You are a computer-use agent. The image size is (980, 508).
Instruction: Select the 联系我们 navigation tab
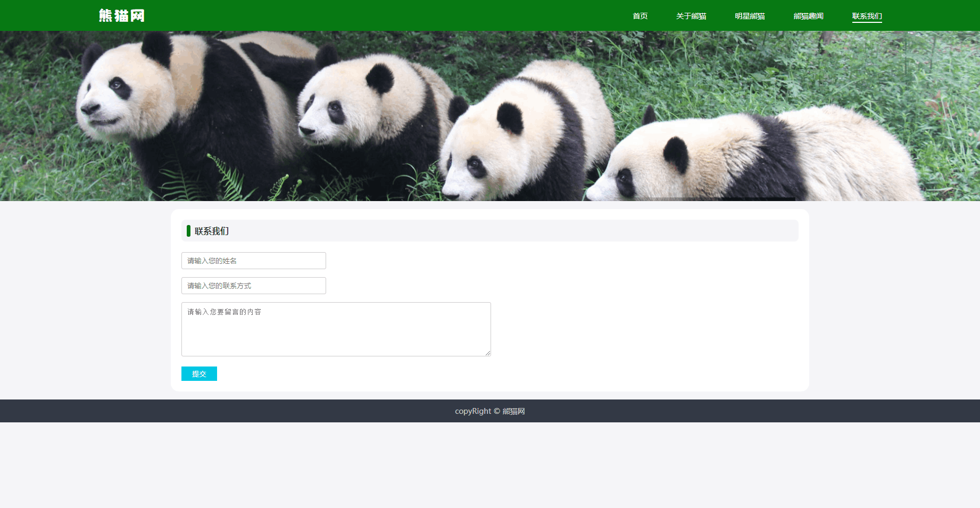point(867,16)
